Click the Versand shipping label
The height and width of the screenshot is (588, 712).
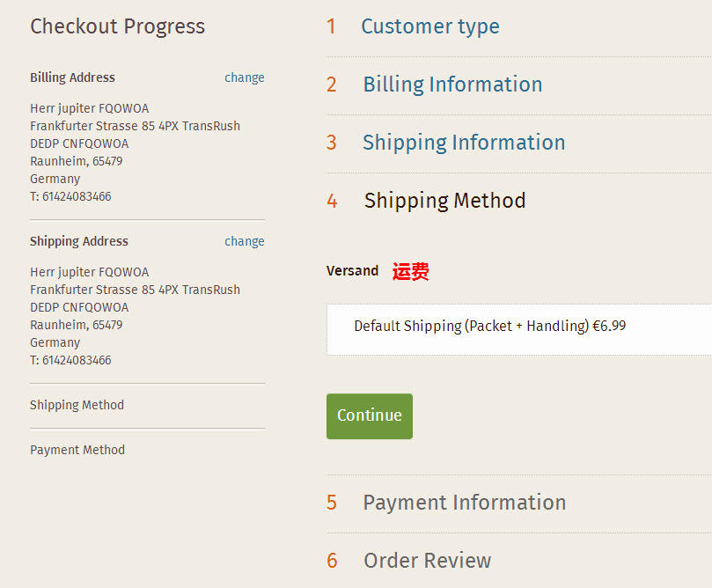tap(352, 270)
